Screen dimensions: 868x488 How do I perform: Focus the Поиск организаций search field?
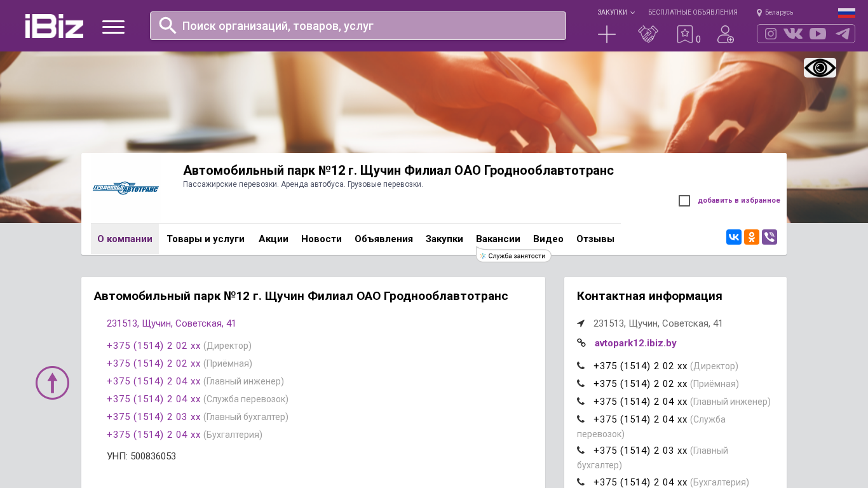358,25
